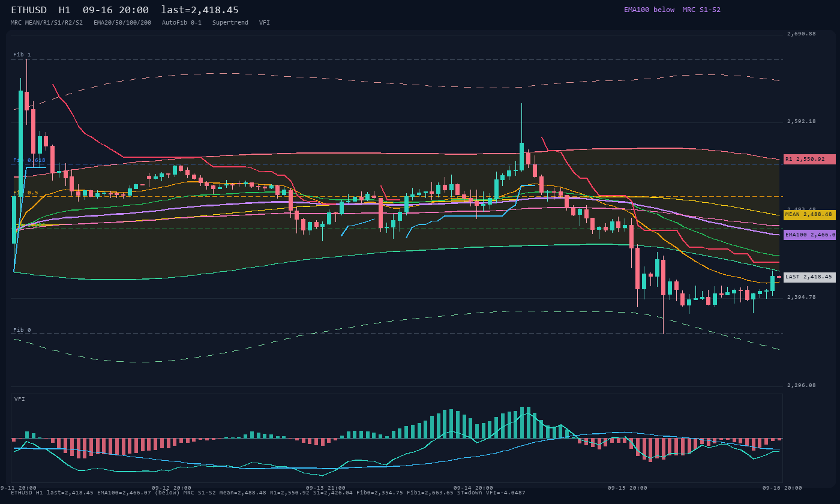The image size is (840, 504).
Task: Click the 09-12 20:00 time axis label
Action: (172, 488)
